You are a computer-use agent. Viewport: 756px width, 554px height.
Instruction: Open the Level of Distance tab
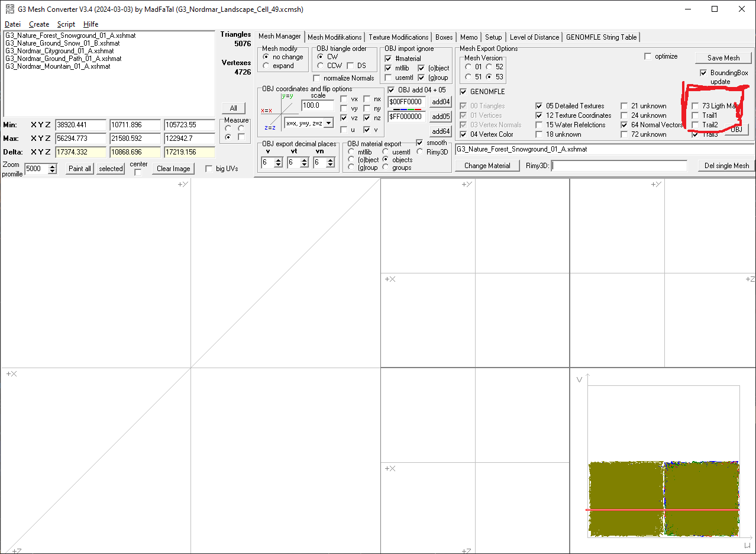point(534,37)
